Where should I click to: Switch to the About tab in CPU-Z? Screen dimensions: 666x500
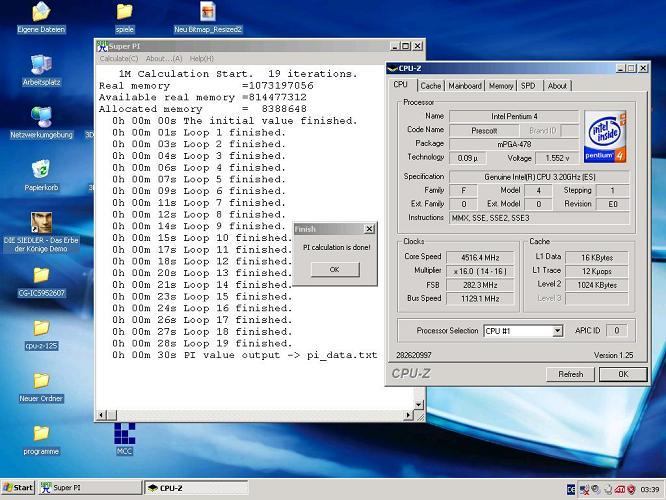pyautogui.click(x=557, y=86)
